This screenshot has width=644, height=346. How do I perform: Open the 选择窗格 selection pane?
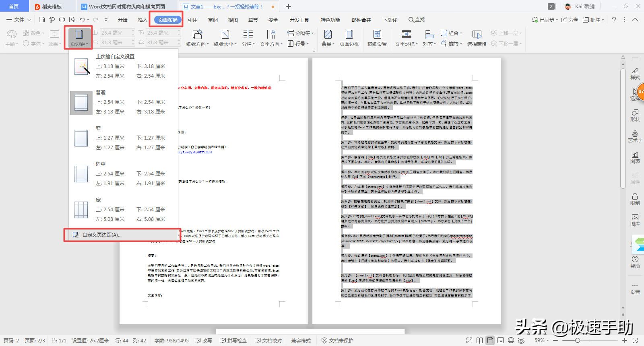click(x=477, y=38)
